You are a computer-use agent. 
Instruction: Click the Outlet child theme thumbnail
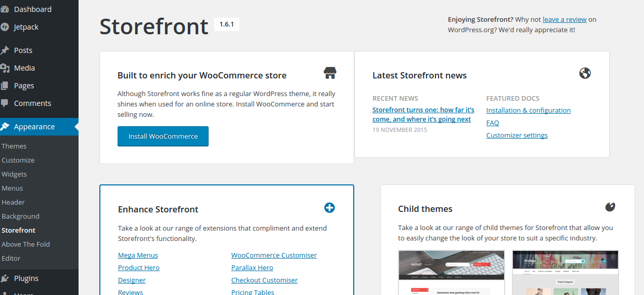coord(452,273)
